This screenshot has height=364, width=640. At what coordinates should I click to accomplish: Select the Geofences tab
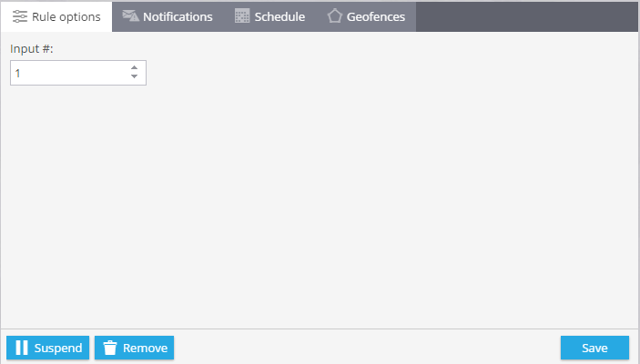[x=366, y=16]
